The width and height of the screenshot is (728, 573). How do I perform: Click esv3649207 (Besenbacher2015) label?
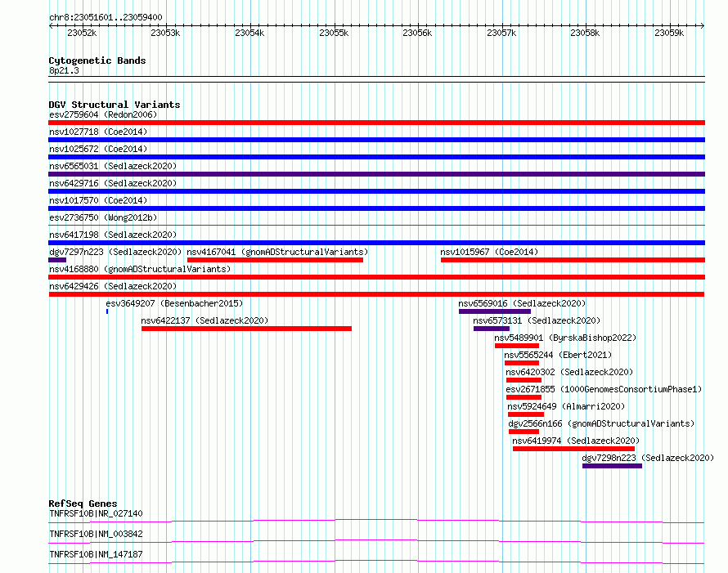[x=174, y=303]
